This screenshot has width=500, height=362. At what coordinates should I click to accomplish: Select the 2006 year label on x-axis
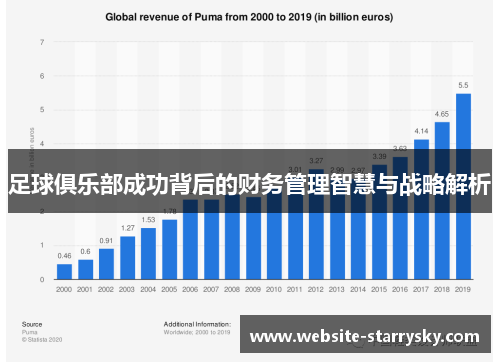pyautogui.click(x=190, y=289)
